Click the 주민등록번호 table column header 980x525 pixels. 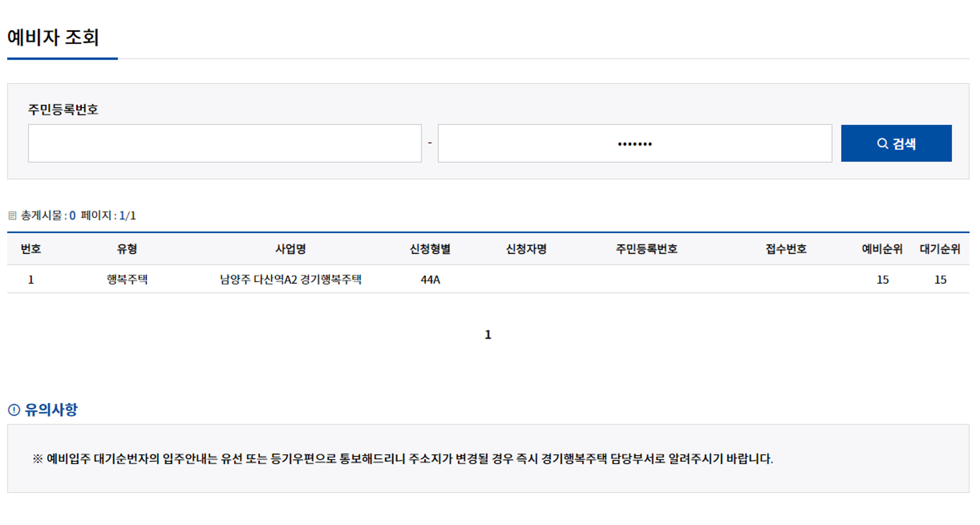pos(646,249)
